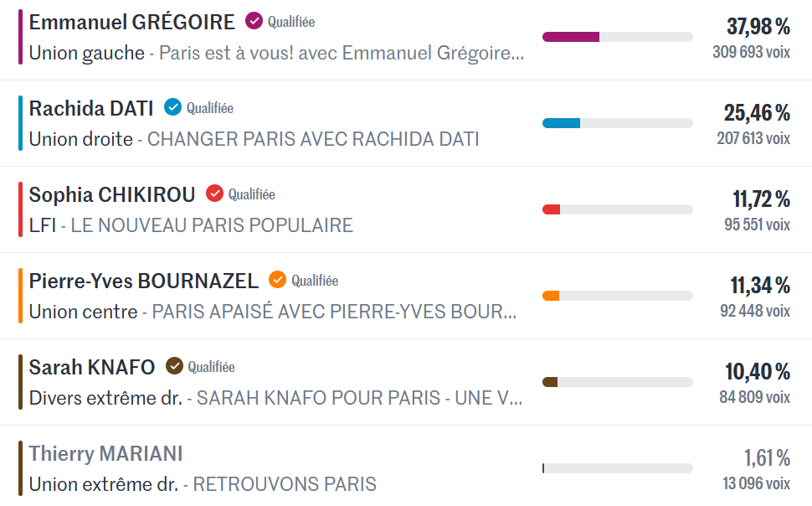Click the 'Paris est à vous!' list name
812x506 pixels.
click(342, 54)
